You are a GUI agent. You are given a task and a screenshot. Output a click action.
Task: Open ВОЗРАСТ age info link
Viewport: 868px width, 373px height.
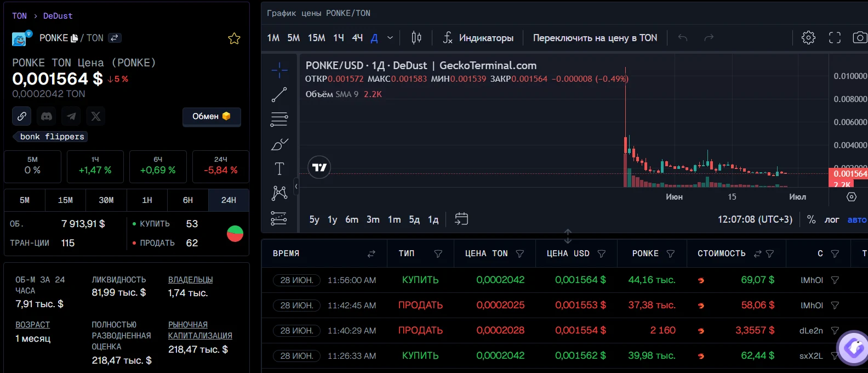[32, 325]
